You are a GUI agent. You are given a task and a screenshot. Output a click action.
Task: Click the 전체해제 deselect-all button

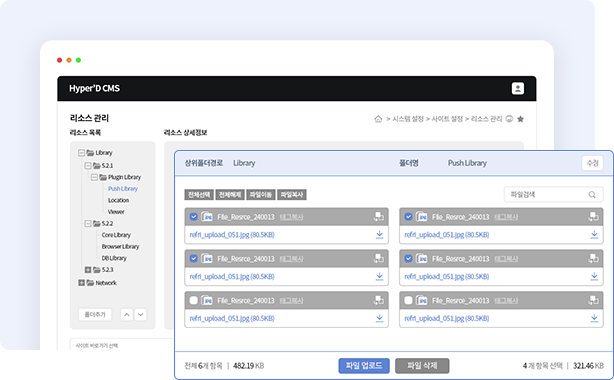click(x=230, y=195)
